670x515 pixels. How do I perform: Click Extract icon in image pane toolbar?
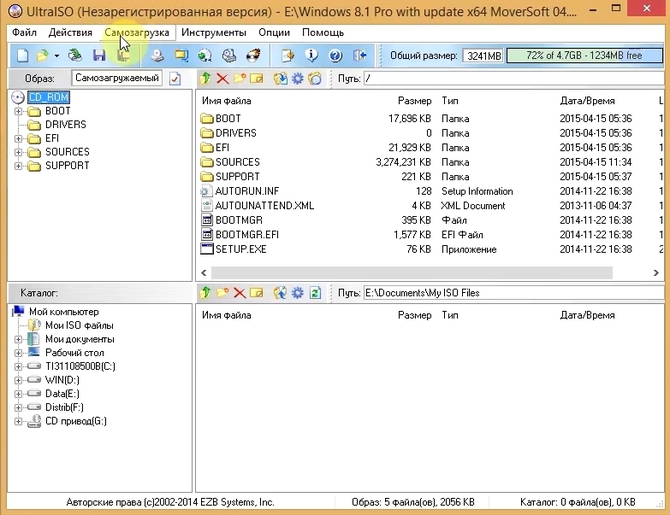coord(280,79)
